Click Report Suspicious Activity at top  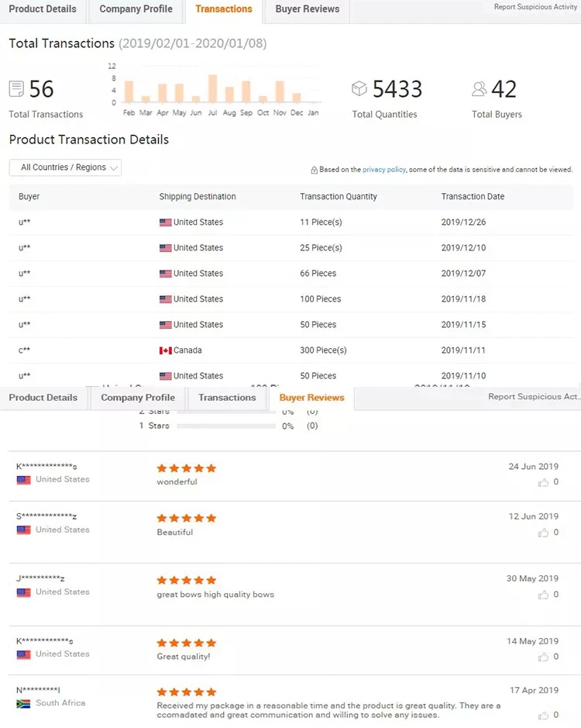pos(535,8)
